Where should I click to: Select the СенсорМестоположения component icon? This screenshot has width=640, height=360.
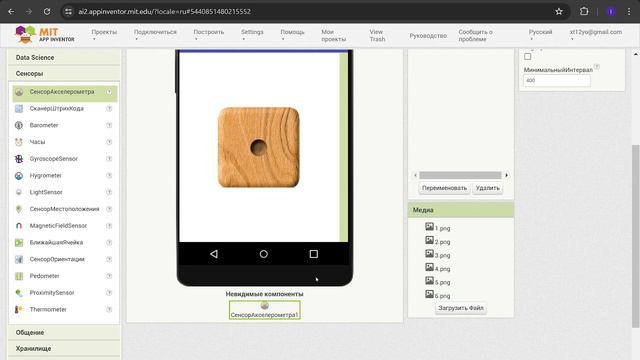tap(19, 209)
